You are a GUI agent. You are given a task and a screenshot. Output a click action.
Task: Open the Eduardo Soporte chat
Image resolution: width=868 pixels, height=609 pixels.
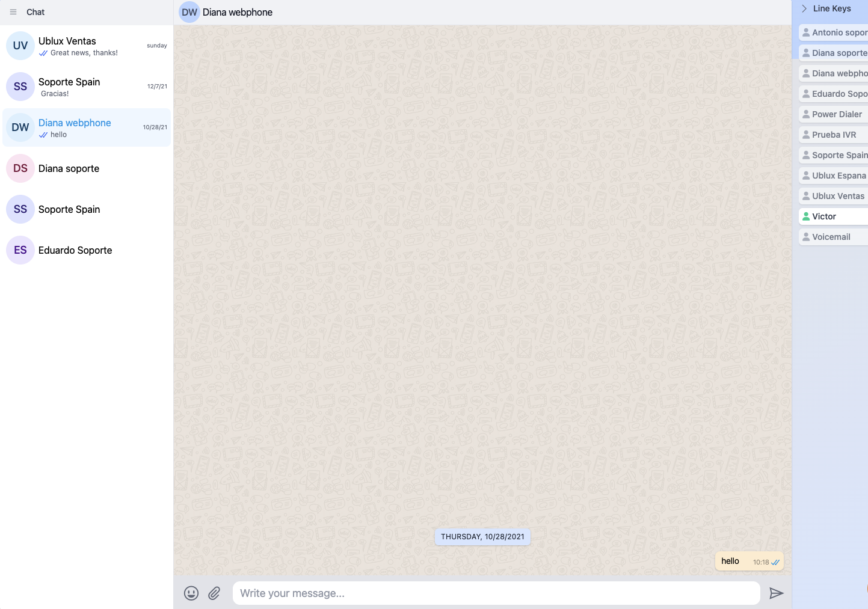pyautogui.click(x=87, y=250)
